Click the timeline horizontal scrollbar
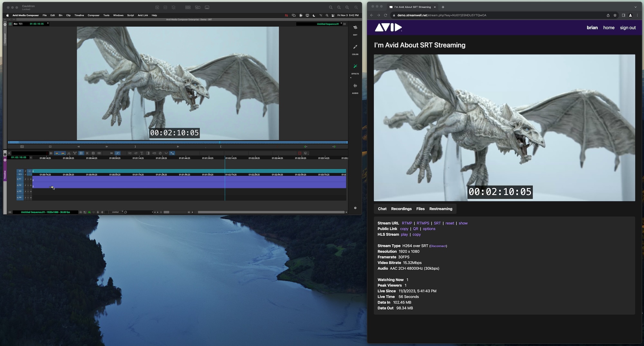 click(x=270, y=212)
